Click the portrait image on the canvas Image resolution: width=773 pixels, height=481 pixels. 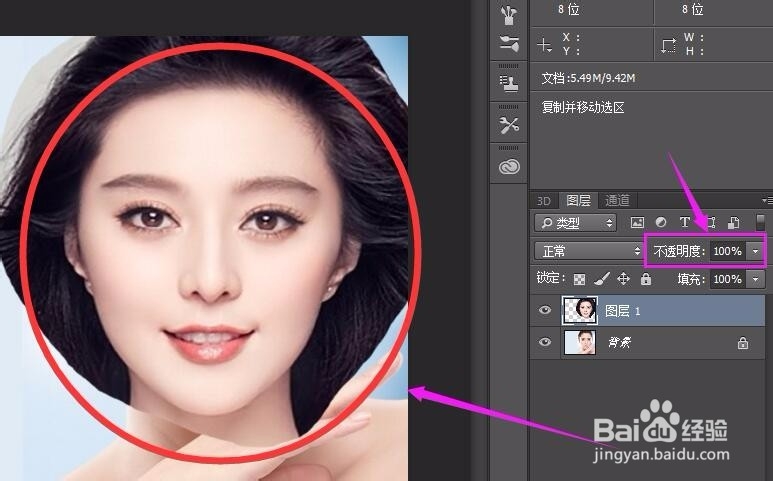coord(204,258)
